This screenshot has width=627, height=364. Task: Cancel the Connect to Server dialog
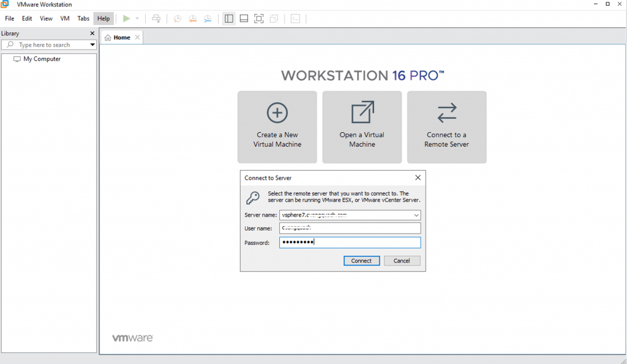(402, 261)
